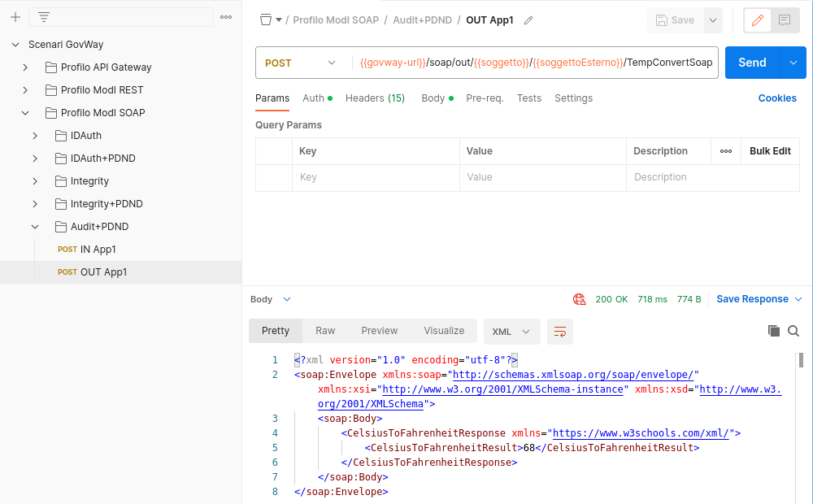This screenshot has width=813, height=504.
Task: Toggle line wrap icon in response
Action: point(560,332)
